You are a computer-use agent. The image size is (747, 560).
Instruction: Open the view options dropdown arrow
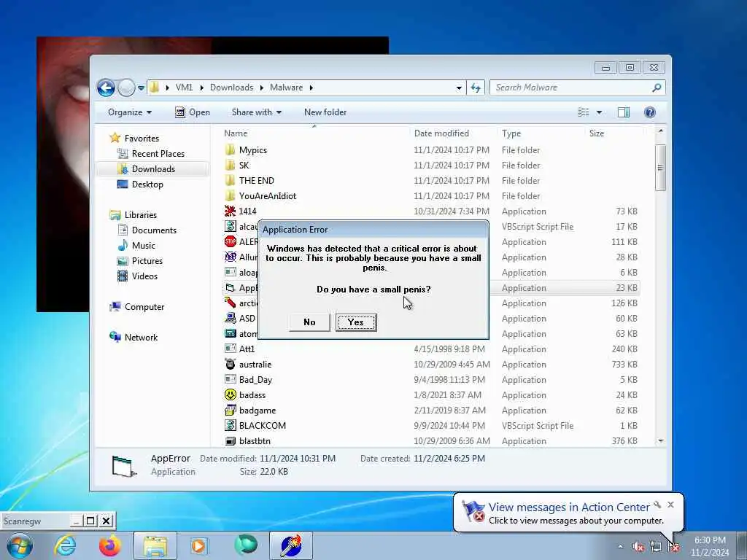coord(600,112)
